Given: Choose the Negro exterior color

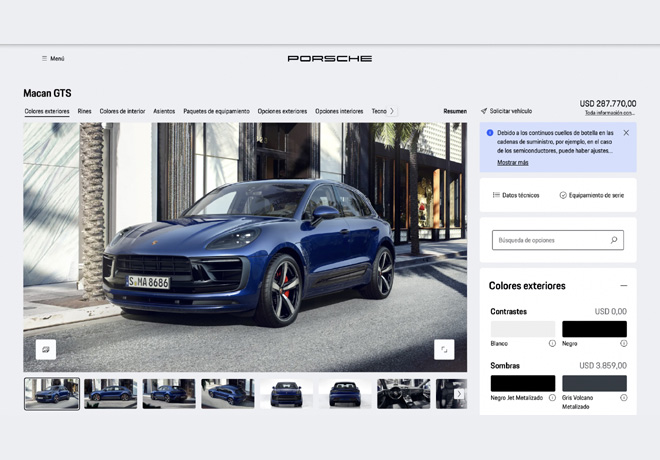Looking at the screenshot, I should pos(594,329).
